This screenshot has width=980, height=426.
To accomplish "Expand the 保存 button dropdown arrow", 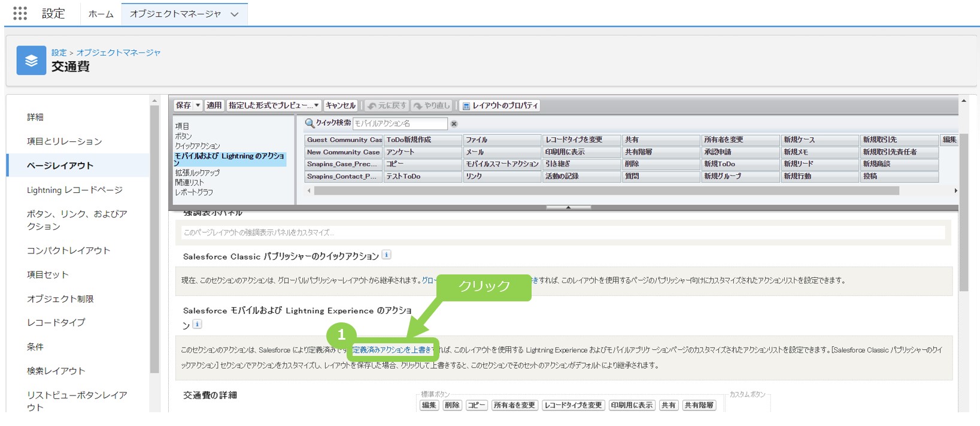I will tap(198, 105).
